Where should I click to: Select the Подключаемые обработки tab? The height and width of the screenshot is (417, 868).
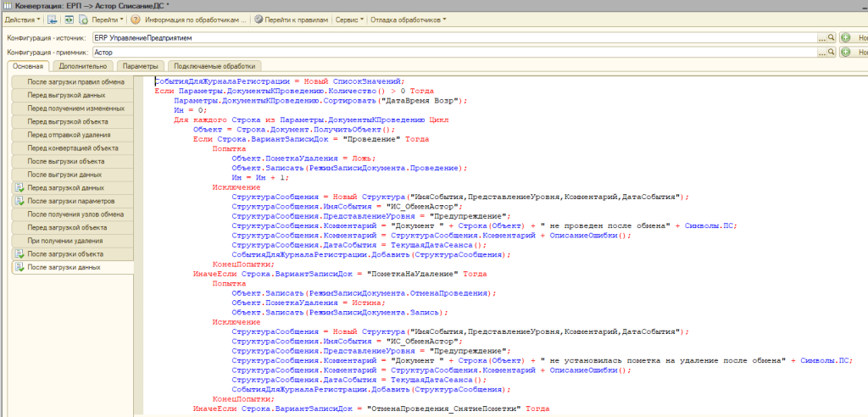215,66
